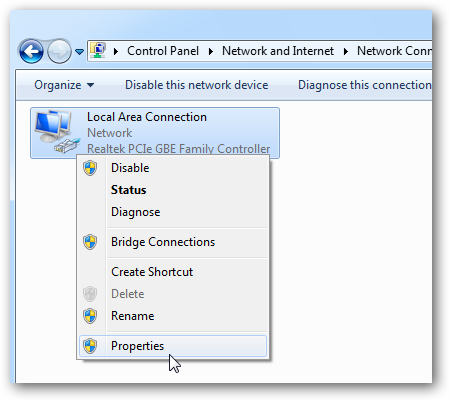The image size is (450, 401).
Task: Click the greyed Delete menu entry
Action: click(173, 294)
